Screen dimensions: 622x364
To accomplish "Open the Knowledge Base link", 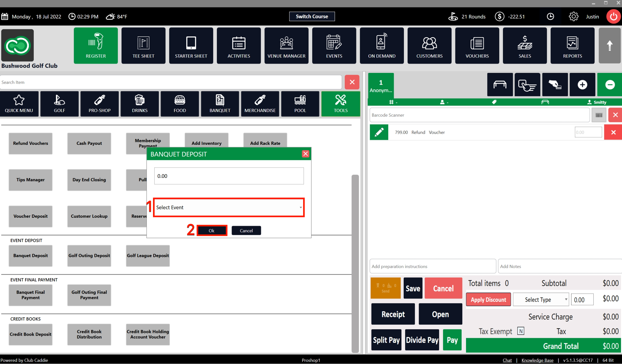I will (x=537, y=360).
